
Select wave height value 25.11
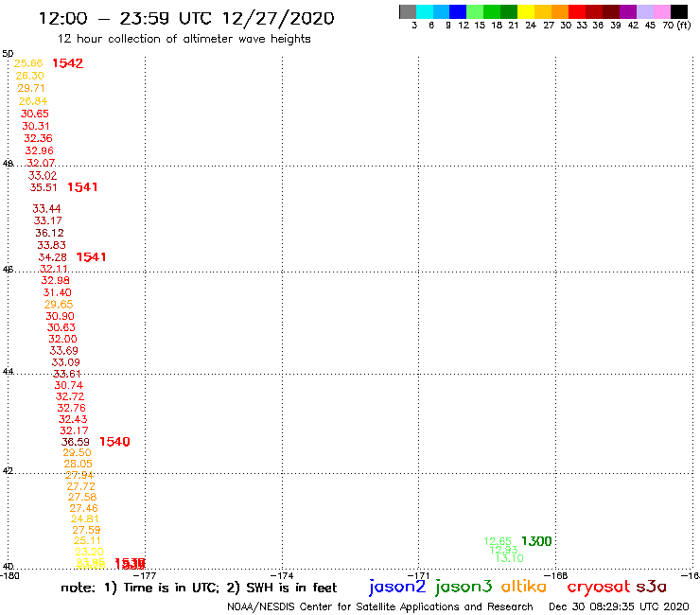pyautogui.click(x=87, y=541)
